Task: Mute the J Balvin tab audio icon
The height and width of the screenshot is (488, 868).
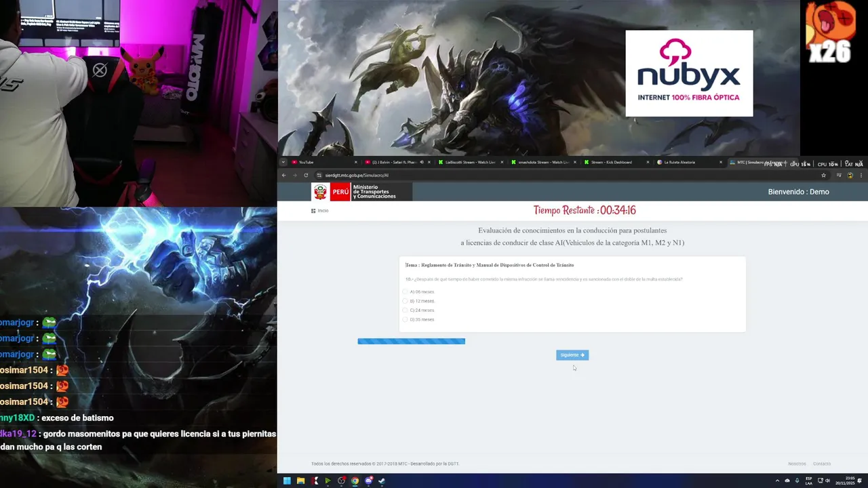Action: pyautogui.click(x=422, y=162)
